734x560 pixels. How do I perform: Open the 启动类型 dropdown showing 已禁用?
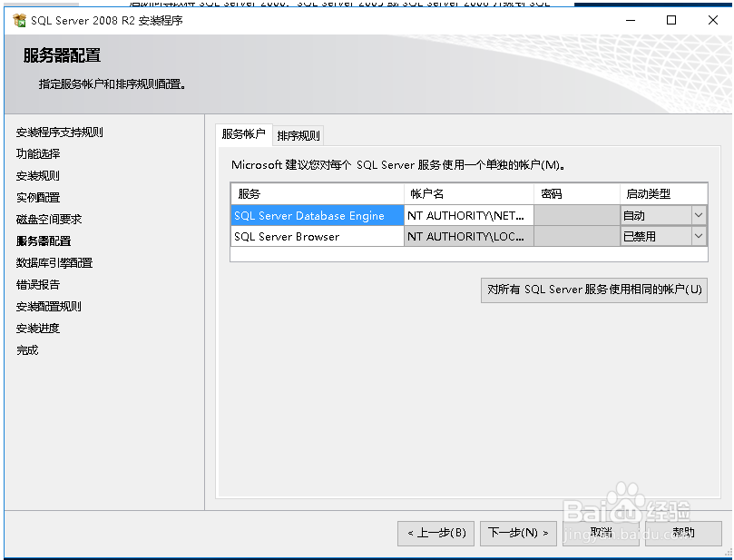[x=698, y=236]
